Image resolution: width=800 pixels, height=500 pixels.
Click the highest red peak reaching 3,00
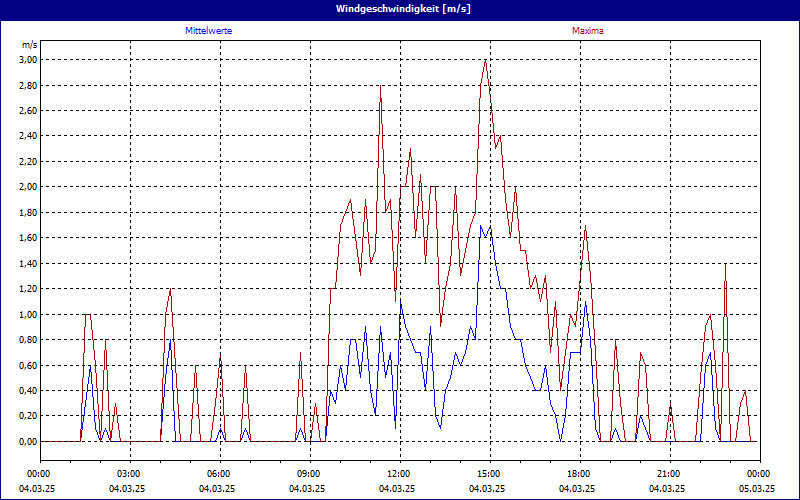pyautogui.click(x=485, y=60)
